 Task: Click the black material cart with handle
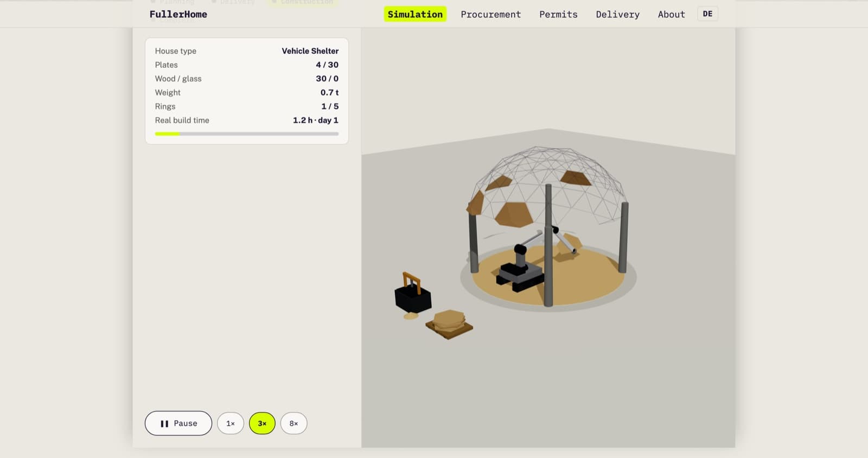tap(412, 294)
